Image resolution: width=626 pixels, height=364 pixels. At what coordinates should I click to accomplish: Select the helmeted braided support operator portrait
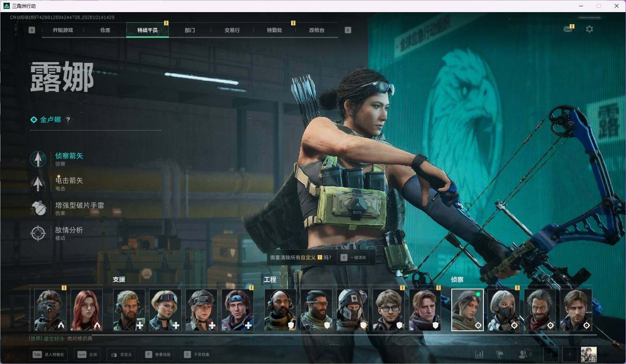(201, 310)
